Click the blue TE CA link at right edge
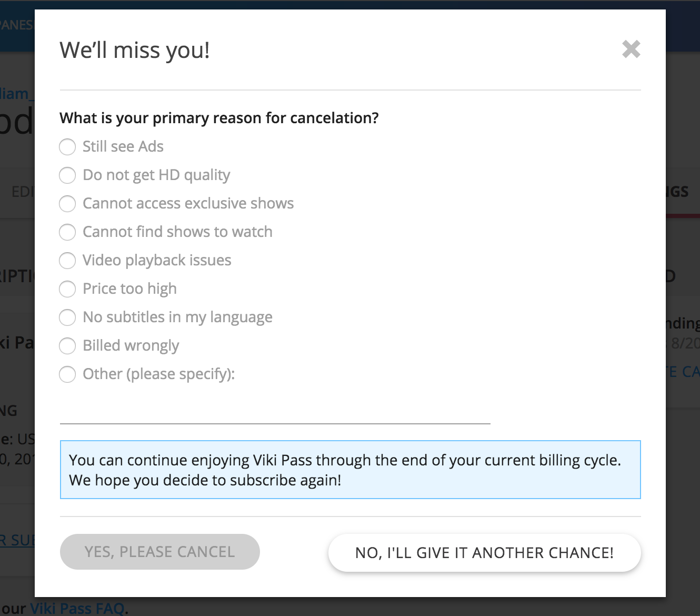The image size is (700, 616). coord(683,372)
